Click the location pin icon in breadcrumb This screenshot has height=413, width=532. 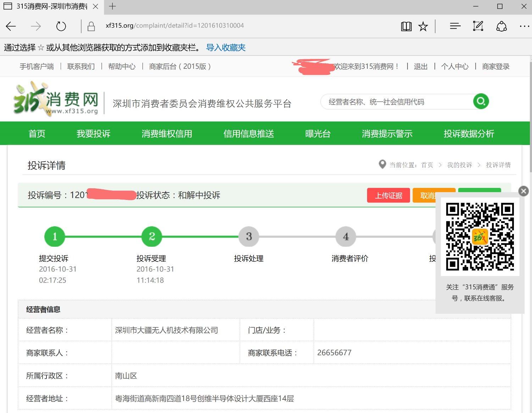coord(382,164)
